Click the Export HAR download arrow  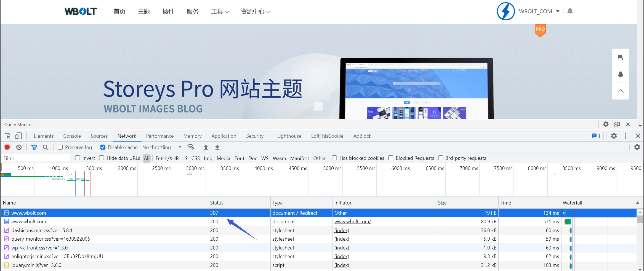(217, 147)
